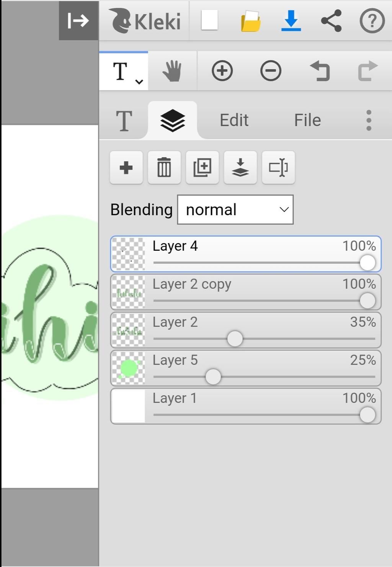The image size is (392, 567).
Task: Collapse the side panel with arrow button
Action: pos(78,20)
